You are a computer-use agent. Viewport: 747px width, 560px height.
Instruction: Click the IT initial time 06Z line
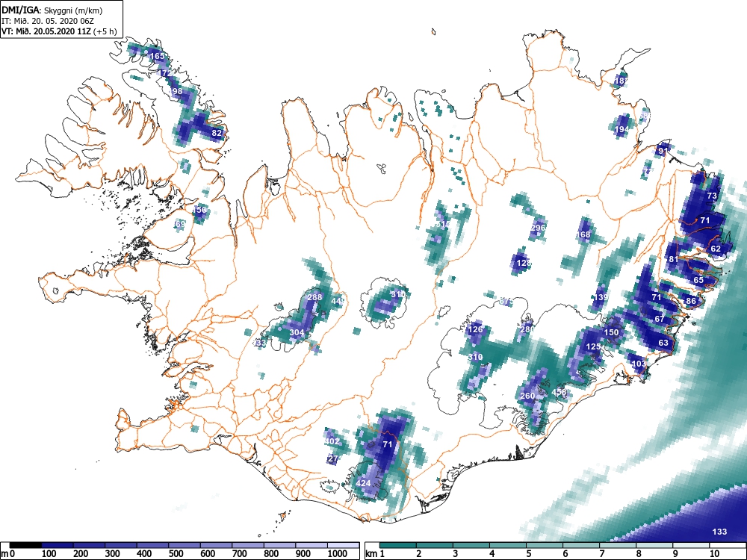[x=49, y=21]
